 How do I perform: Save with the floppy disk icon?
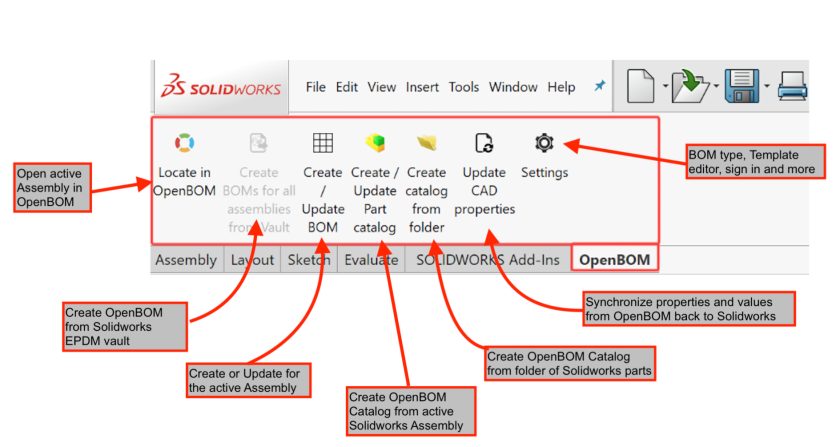742,86
